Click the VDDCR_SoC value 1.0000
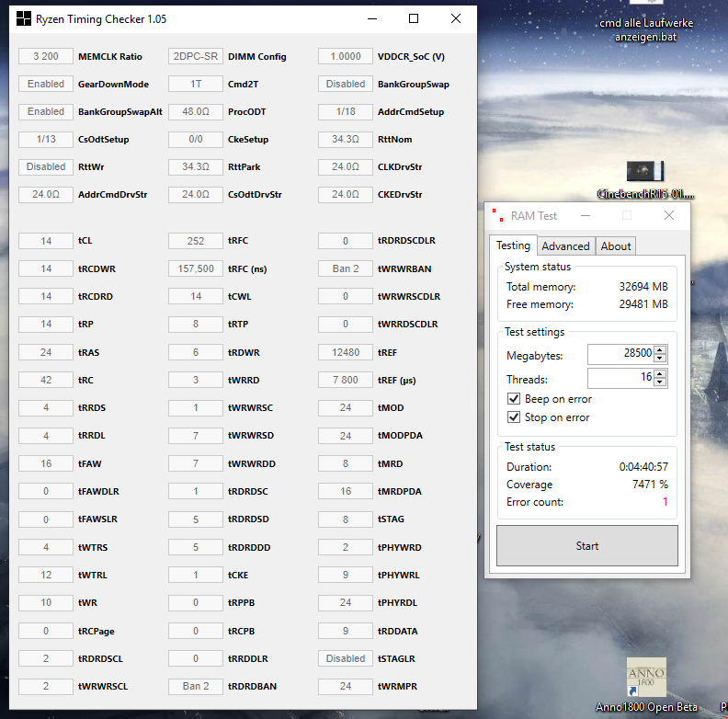 tap(346, 56)
